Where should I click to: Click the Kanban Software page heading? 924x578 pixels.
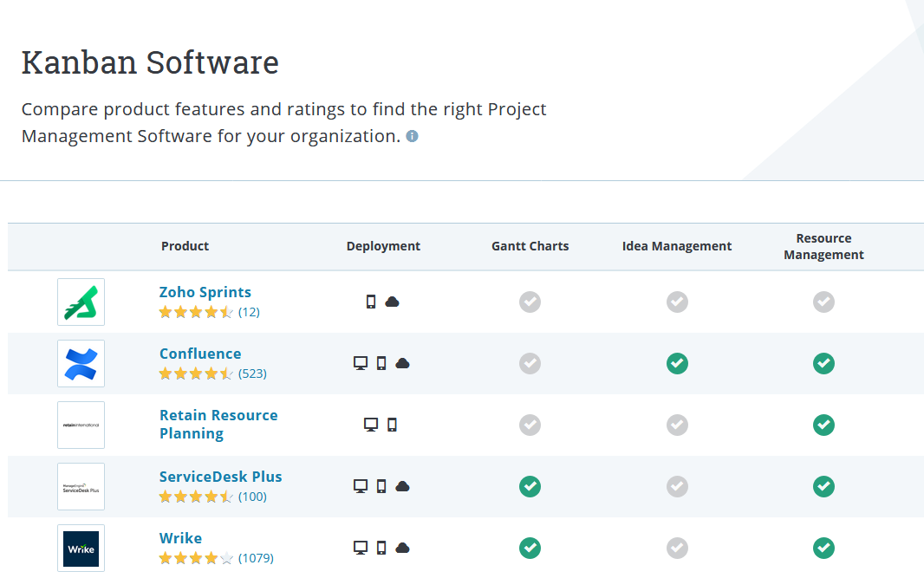click(x=150, y=62)
